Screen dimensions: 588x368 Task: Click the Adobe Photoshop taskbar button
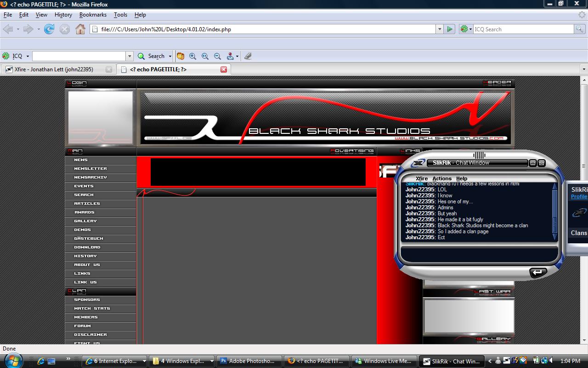(x=248, y=361)
